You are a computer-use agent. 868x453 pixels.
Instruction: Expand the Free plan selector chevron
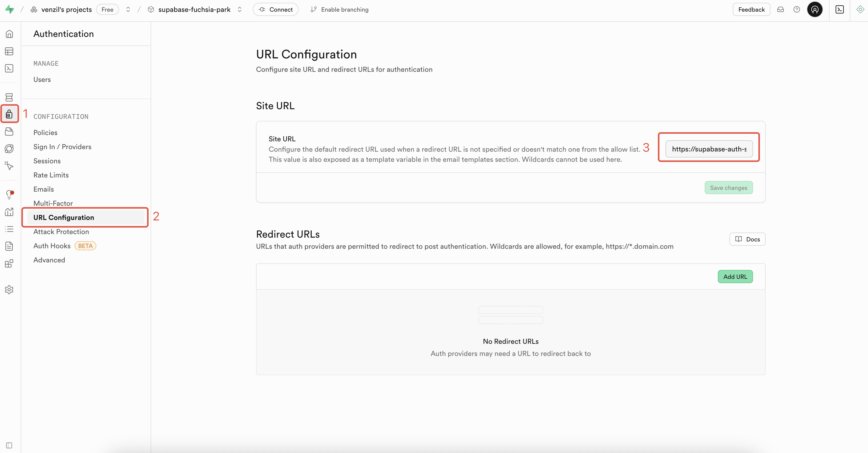[128, 9]
